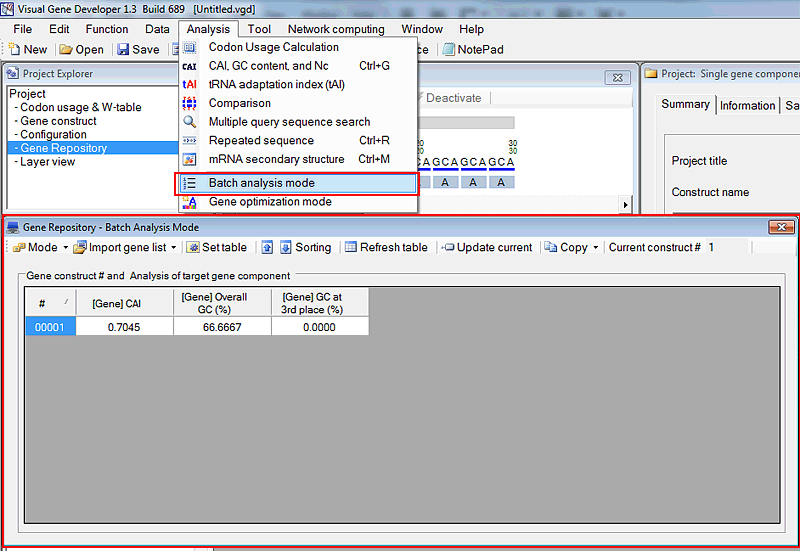
Task: Click the sequence scroll right arrow
Action: click(626, 205)
